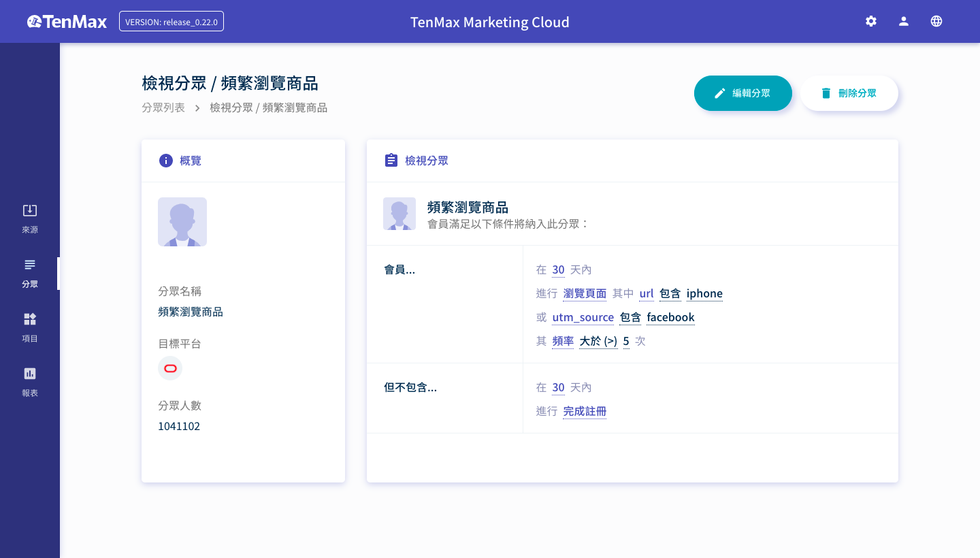Click the utm_source attribute value
Viewport: 980px width, 558px height.
[583, 317]
